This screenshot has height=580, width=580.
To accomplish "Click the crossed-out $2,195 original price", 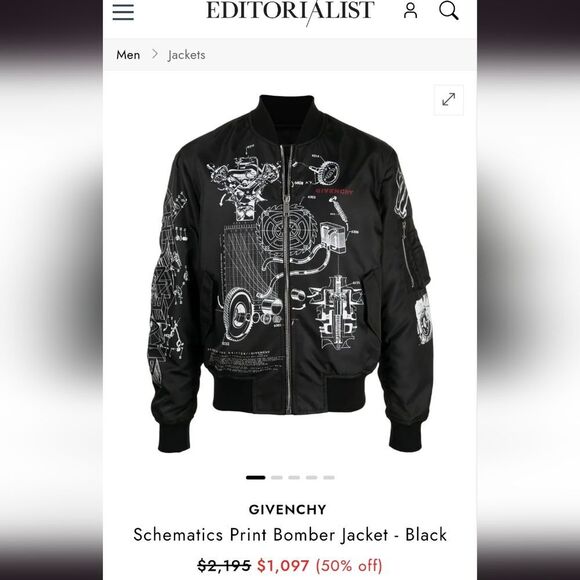I will pyautogui.click(x=224, y=566).
